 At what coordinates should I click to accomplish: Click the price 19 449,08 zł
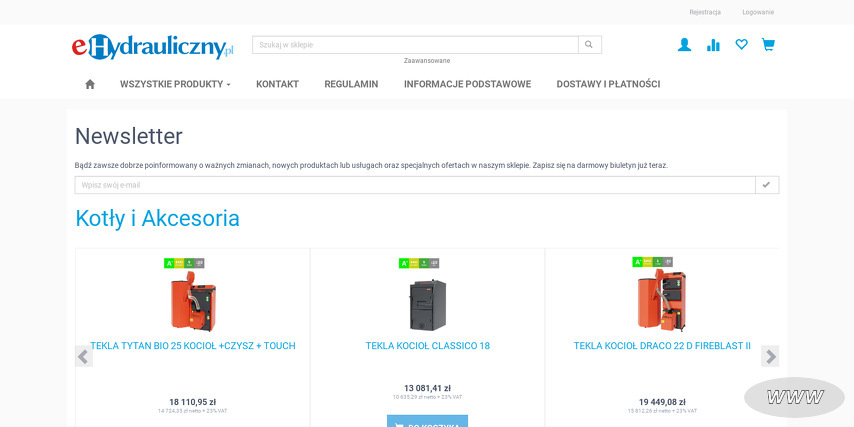(662, 402)
